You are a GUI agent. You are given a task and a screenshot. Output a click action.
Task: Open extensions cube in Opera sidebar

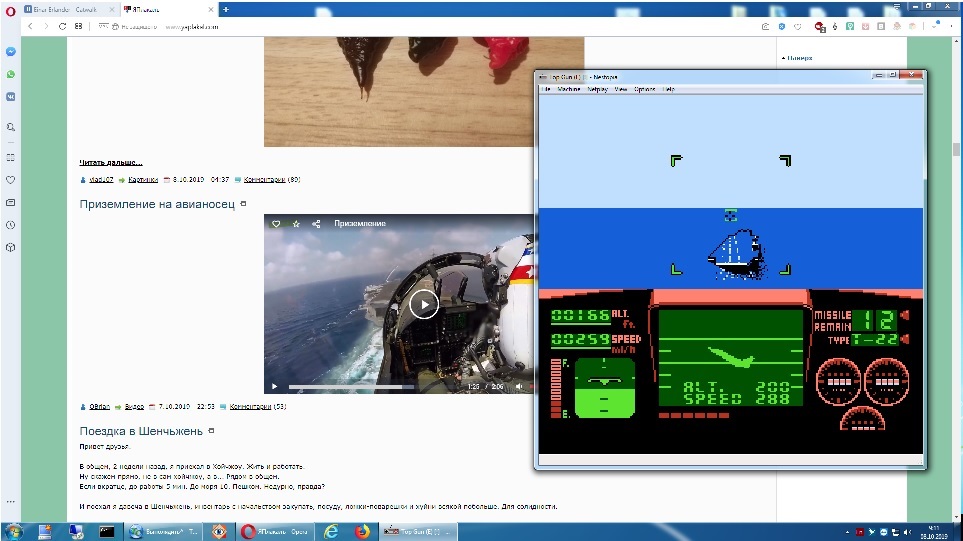pyautogui.click(x=10, y=247)
